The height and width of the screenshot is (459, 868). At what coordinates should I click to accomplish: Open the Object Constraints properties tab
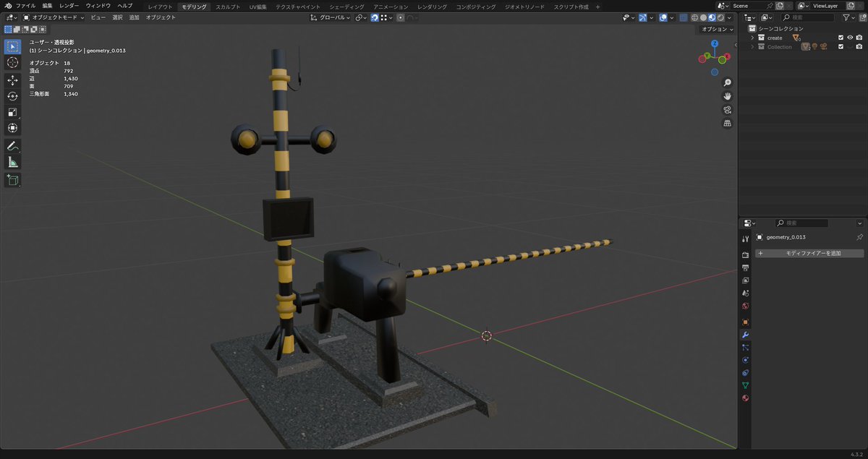point(745,373)
